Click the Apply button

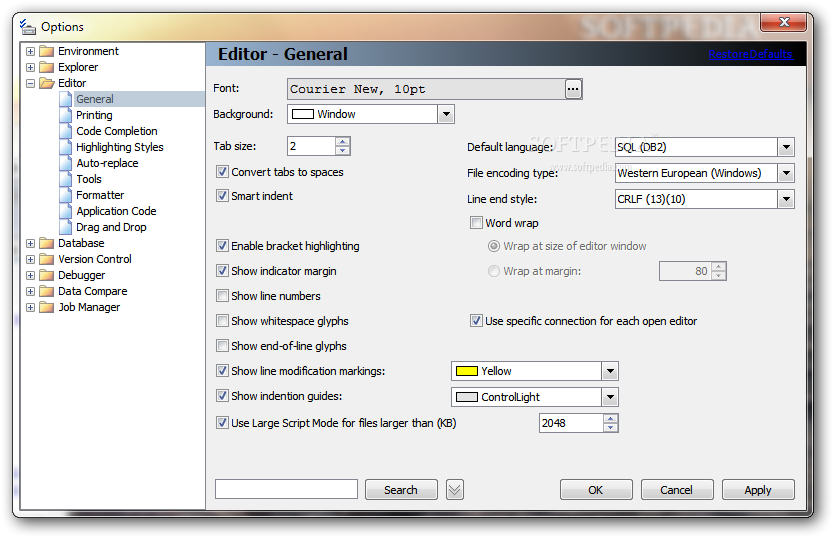[x=758, y=490]
